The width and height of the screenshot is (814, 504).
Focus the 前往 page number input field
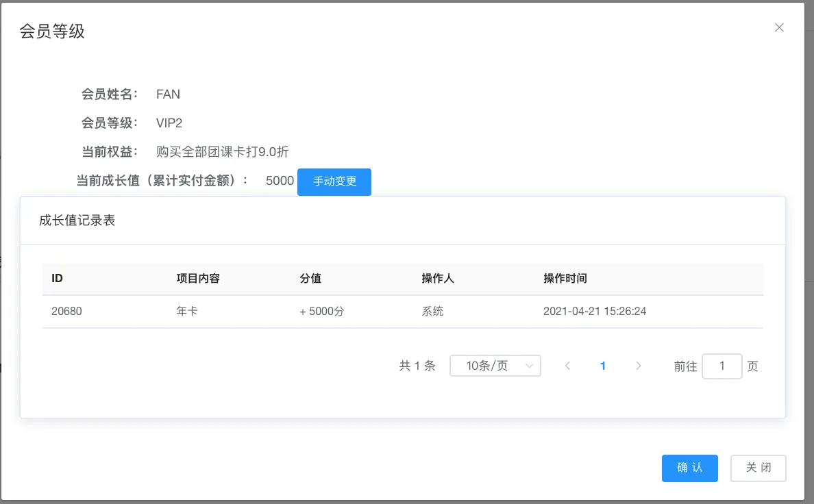(x=722, y=366)
